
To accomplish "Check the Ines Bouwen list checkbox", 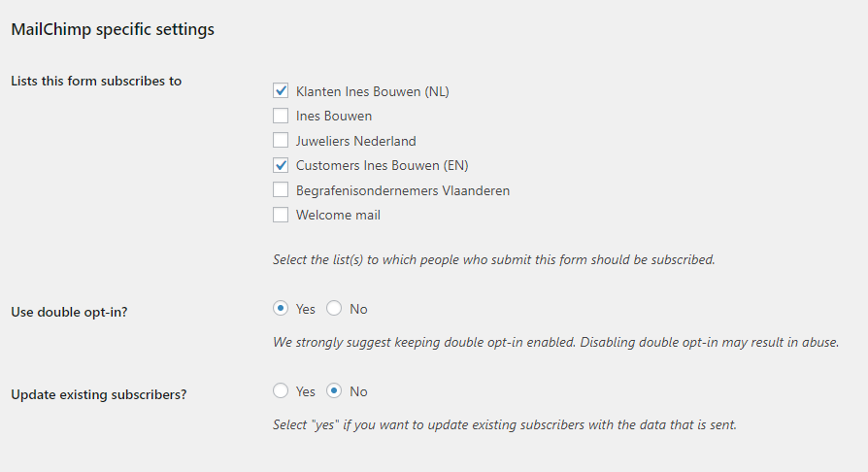I will click(281, 116).
